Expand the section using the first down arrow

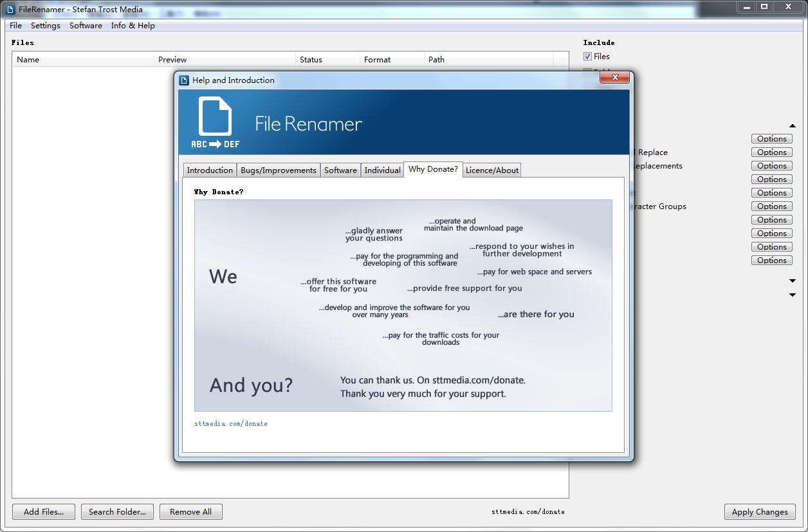[x=792, y=280]
